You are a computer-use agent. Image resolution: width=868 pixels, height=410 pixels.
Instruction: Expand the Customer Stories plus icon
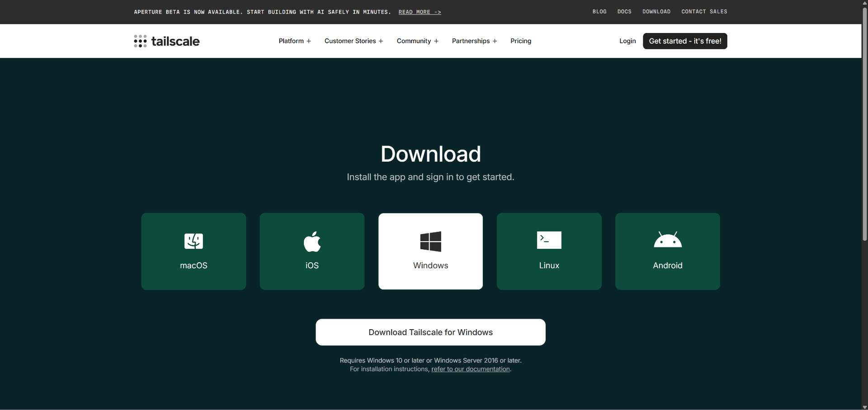(381, 41)
